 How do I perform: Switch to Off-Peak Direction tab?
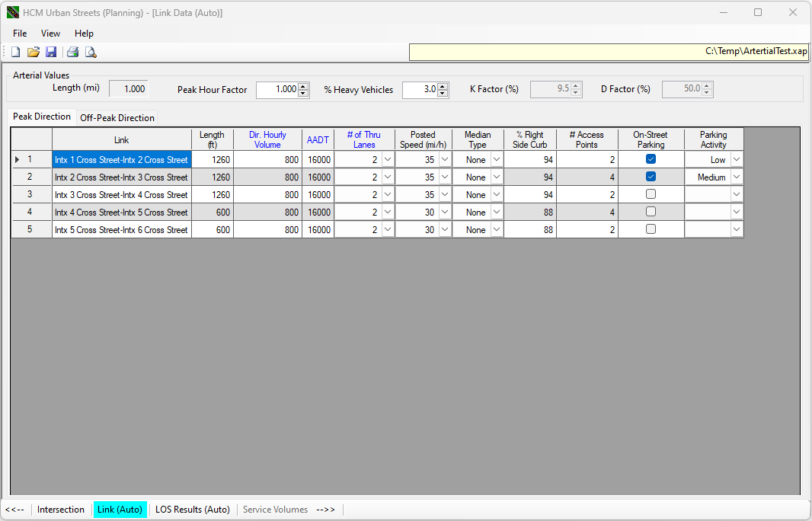(117, 118)
